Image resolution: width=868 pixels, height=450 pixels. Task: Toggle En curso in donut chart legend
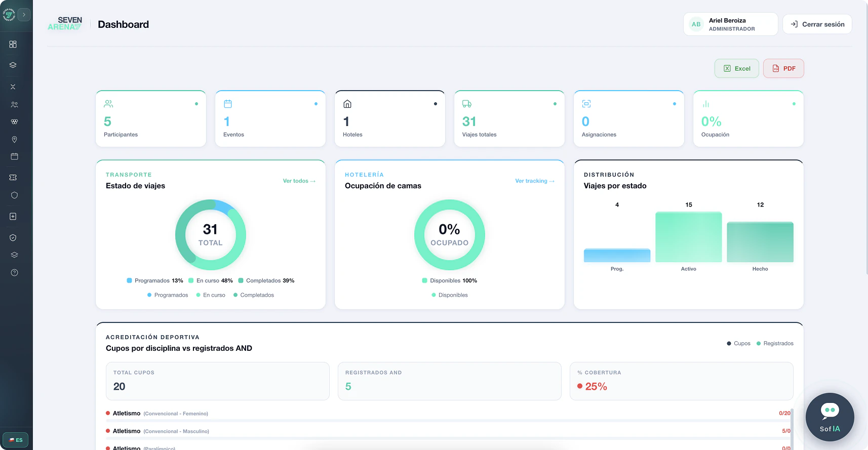211,295
